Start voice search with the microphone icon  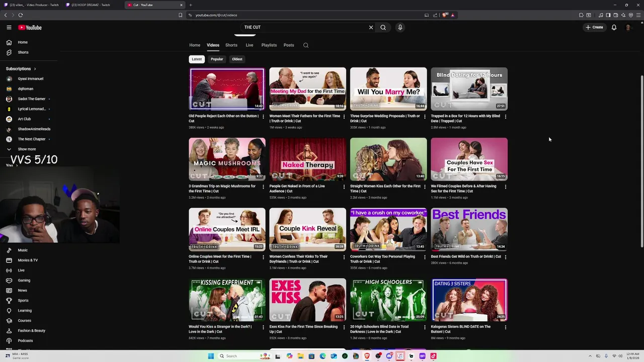[400, 28]
